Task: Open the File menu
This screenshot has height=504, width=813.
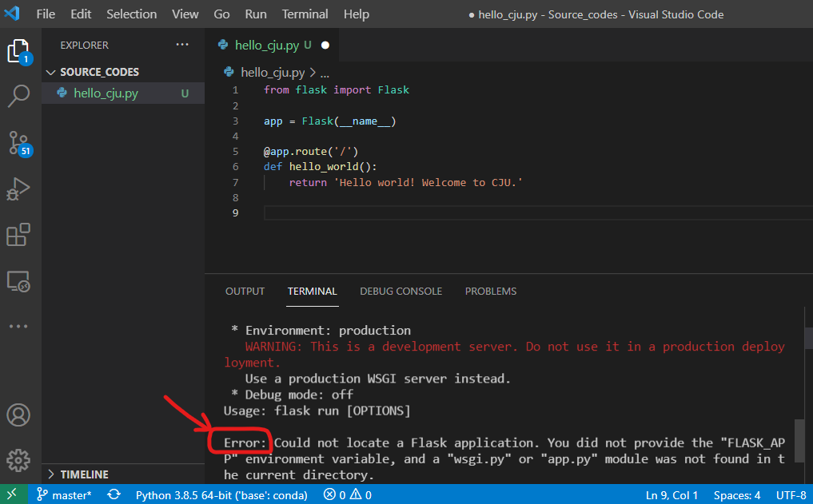Action: click(46, 14)
